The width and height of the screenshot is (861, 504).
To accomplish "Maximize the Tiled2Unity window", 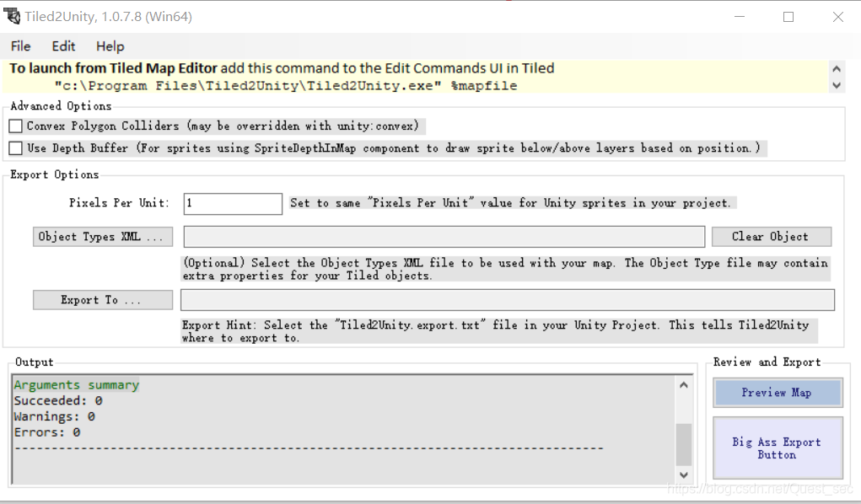I will [788, 17].
